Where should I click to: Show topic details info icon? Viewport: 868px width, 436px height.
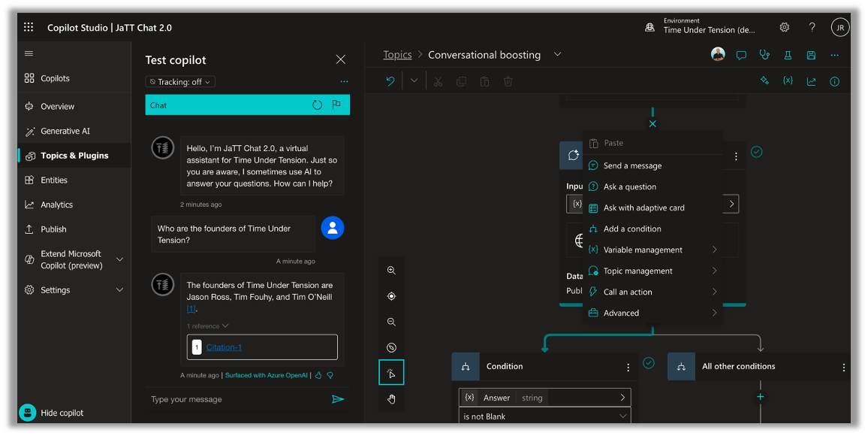pyautogui.click(x=835, y=81)
